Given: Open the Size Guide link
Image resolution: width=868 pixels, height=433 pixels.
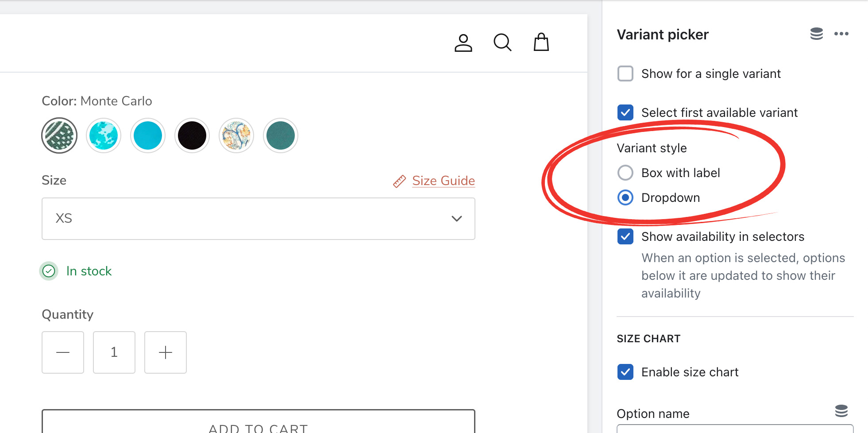Looking at the screenshot, I should (x=444, y=181).
